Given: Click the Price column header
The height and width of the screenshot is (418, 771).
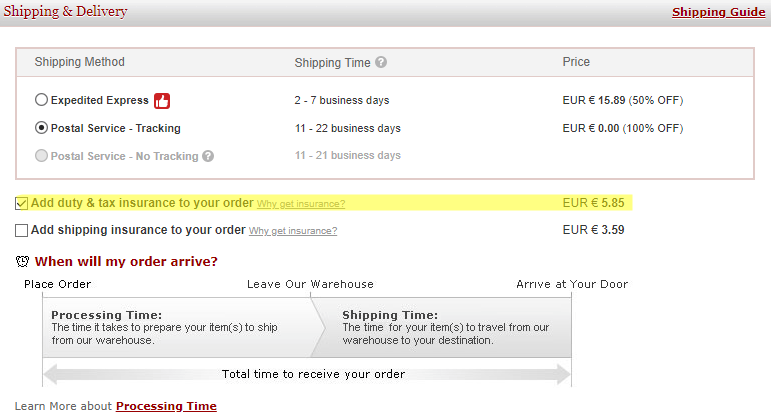Looking at the screenshot, I should coord(576,62).
